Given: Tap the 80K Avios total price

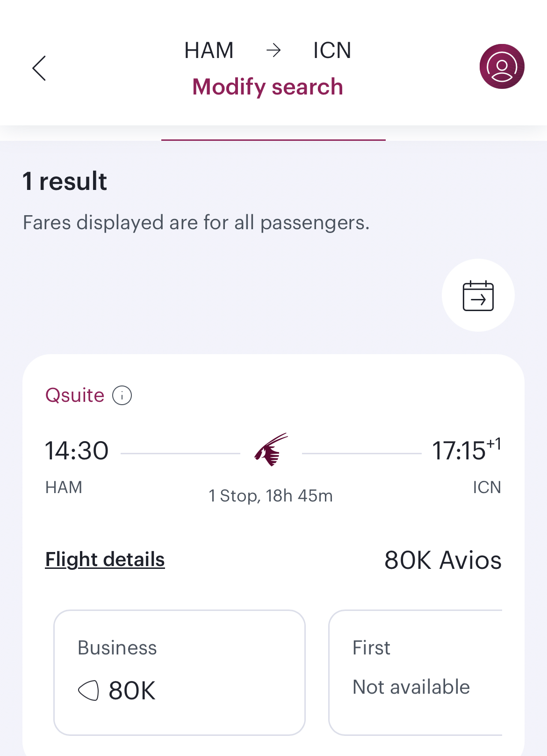Looking at the screenshot, I should point(442,560).
